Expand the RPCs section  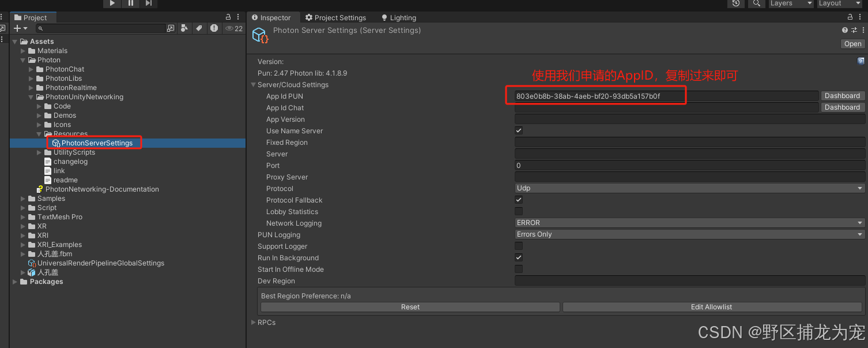pos(254,322)
